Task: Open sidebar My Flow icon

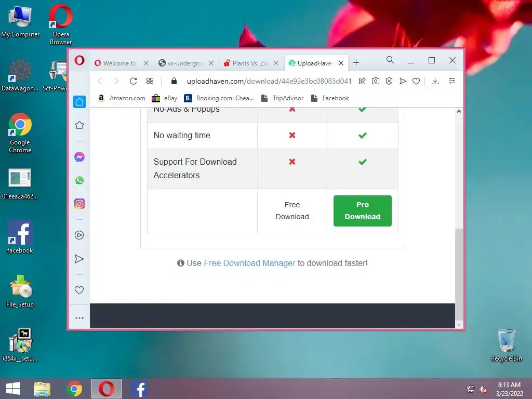Action: (x=79, y=259)
